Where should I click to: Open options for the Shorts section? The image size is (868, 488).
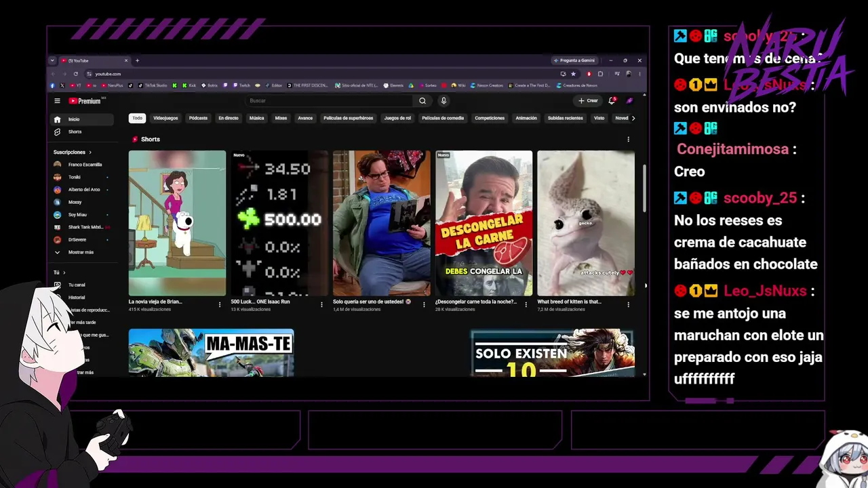[628, 140]
